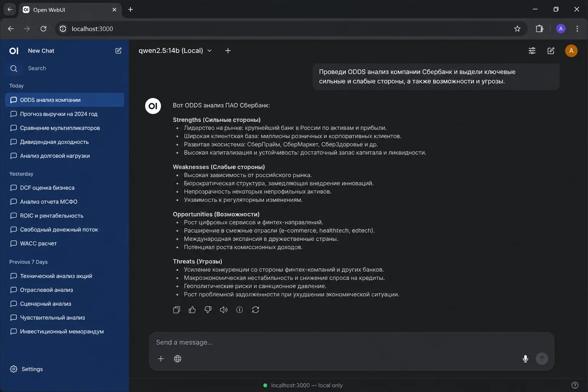Viewport: 588px width, 392px height.
Task: Give thumbs down to the response
Action: [x=208, y=310]
